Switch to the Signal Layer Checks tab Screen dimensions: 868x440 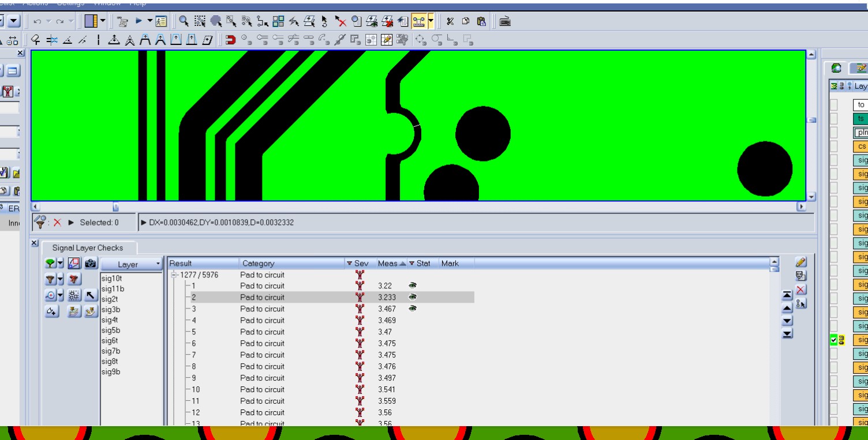[x=88, y=247]
